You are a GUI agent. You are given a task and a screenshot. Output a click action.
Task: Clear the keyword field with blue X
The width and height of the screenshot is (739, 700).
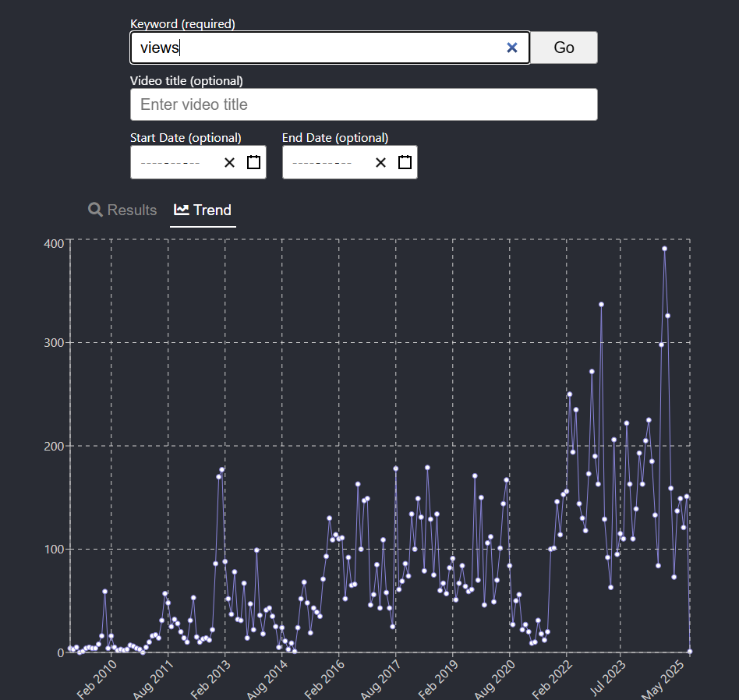(x=512, y=48)
